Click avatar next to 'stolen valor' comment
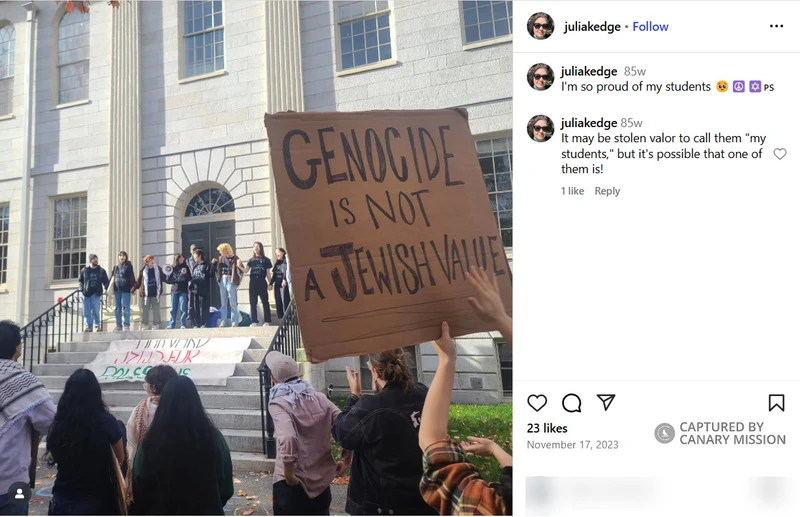Viewport: 800px width, 517px height. tap(540, 128)
